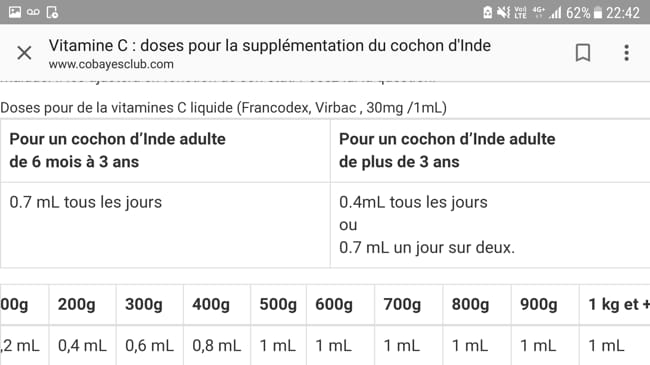Image resolution: width=650 pixels, height=365 pixels.
Task: Tap the muted sound status icon
Action: (504, 12)
